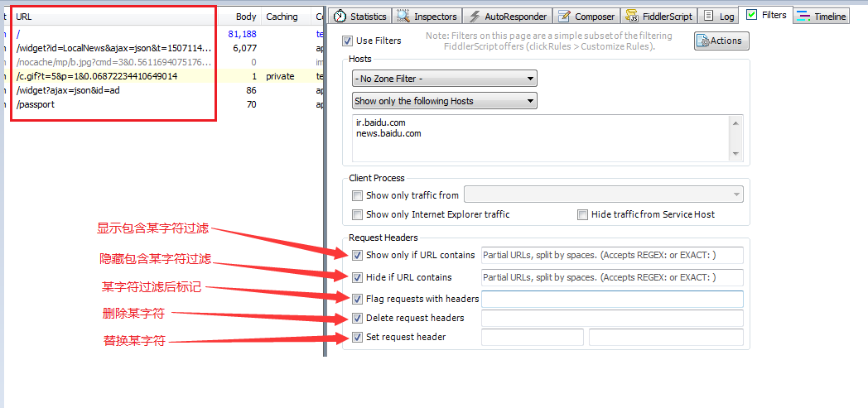Open the Show only the following Hosts dropdown
868x408 pixels.
(445, 101)
